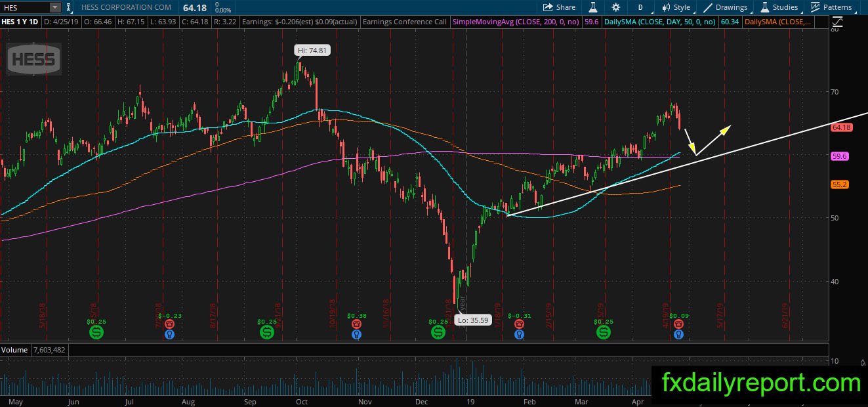Click the lightbulb icon below $-0.23 earnings
The height and width of the screenshot is (407, 868).
[169, 334]
